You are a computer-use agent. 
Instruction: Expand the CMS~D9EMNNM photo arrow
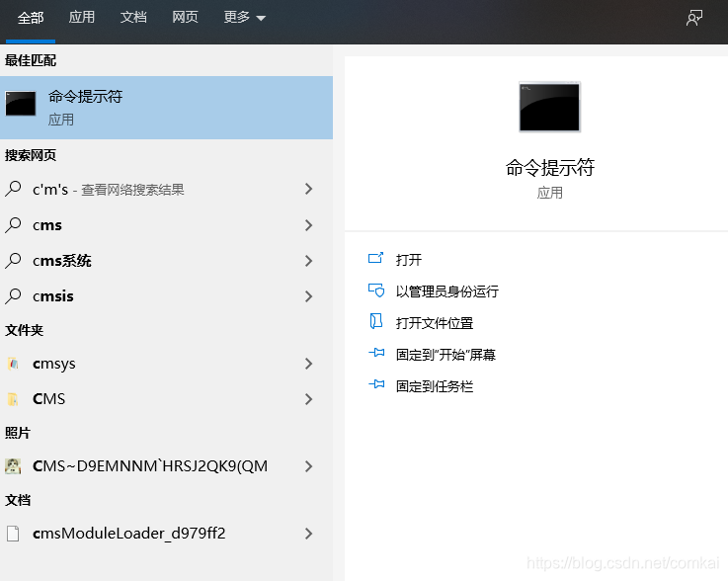(x=309, y=466)
